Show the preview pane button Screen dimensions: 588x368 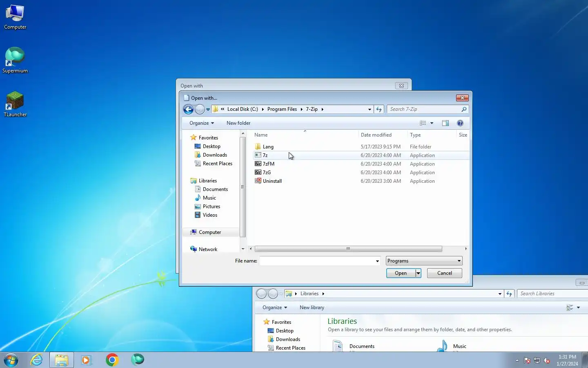[445, 123]
